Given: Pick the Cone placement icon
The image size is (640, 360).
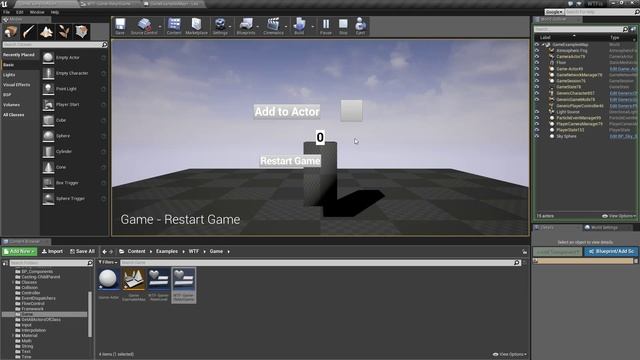Looking at the screenshot, I should 48,167.
